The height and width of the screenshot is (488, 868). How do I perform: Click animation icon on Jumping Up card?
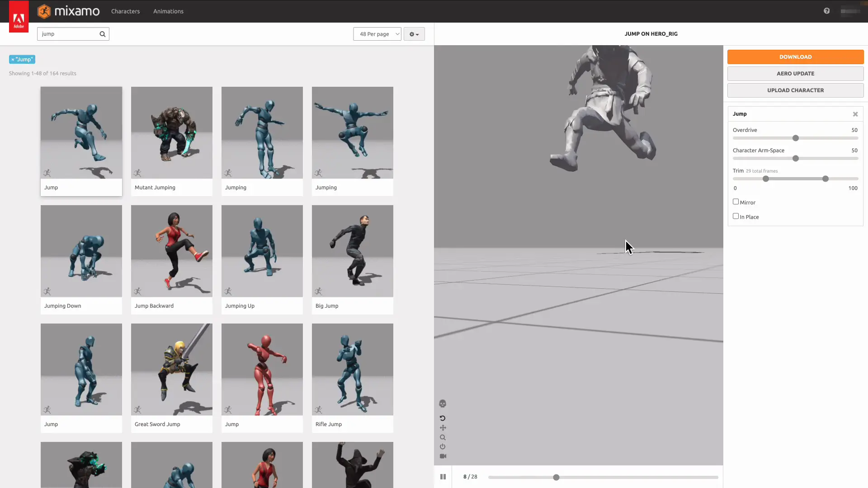228,291
